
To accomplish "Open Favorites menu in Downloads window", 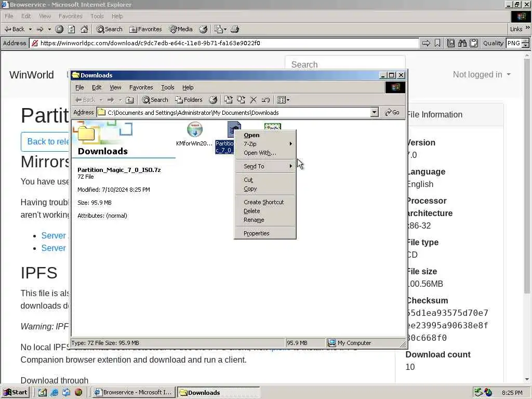I will pos(141,87).
